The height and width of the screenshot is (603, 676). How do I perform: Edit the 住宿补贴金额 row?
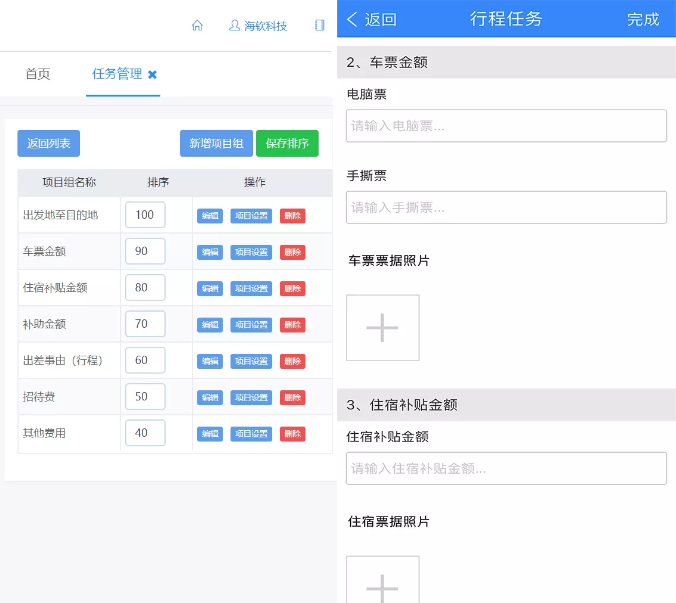[x=210, y=288]
